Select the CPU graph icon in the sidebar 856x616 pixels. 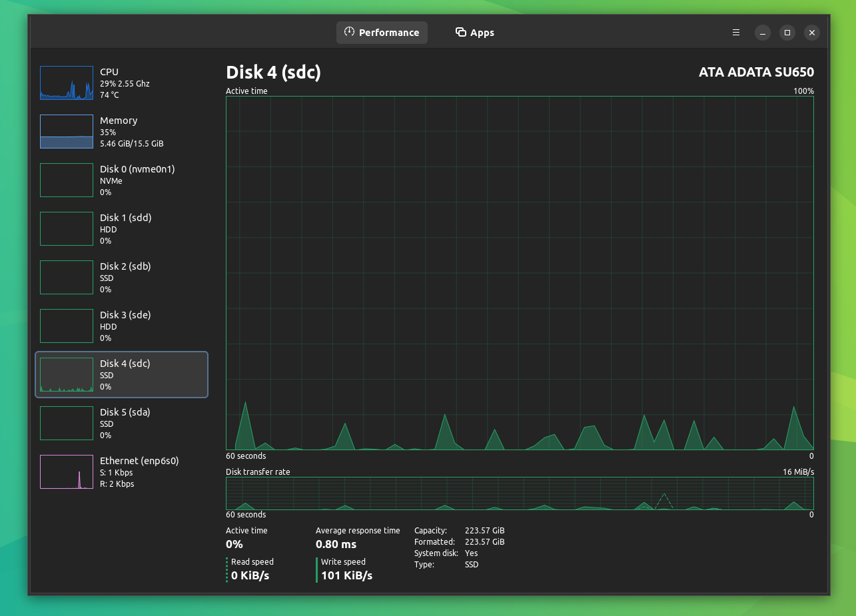[x=66, y=83]
